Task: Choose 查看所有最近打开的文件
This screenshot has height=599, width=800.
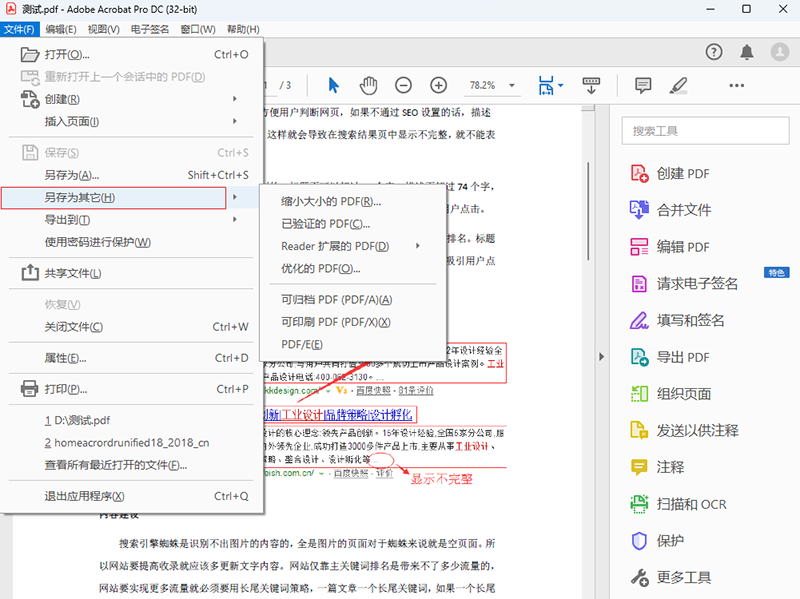Action: click(132, 465)
